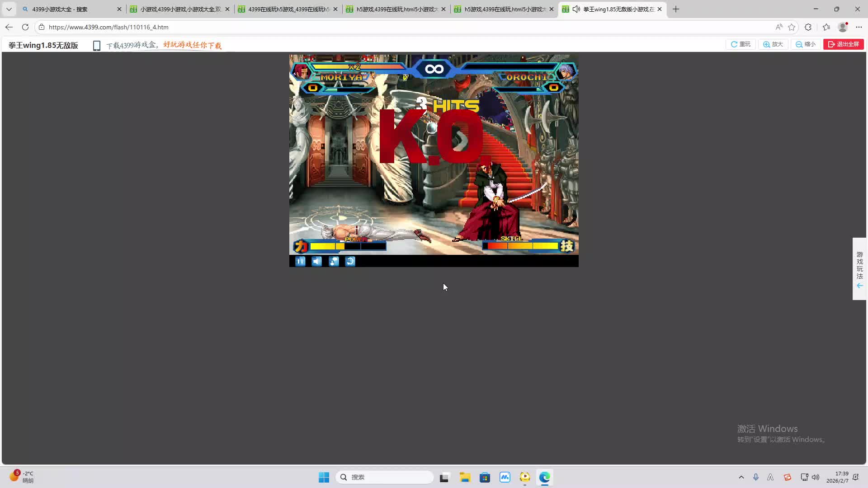Refresh the page

click(x=25, y=27)
